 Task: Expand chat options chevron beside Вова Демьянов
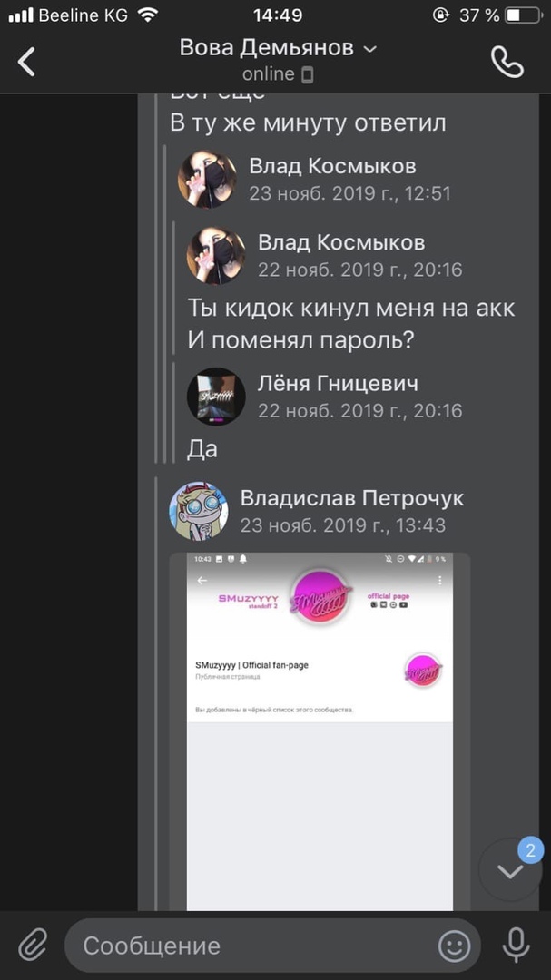point(370,48)
